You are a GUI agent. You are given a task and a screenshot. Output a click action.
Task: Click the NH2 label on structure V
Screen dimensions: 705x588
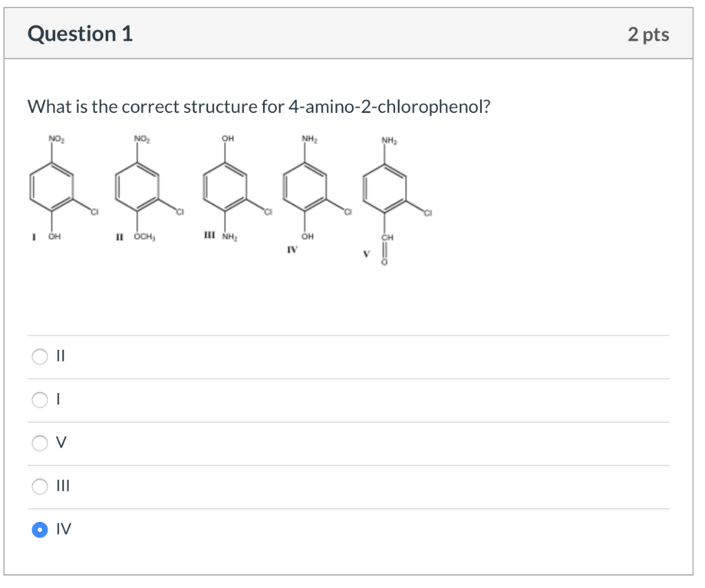tap(388, 140)
